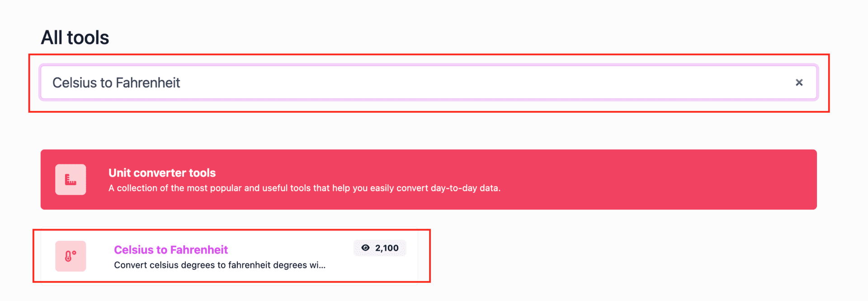Click the 2,100 view count number
Image resolution: width=868 pixels, height=301 pixels.
point(387,248)
